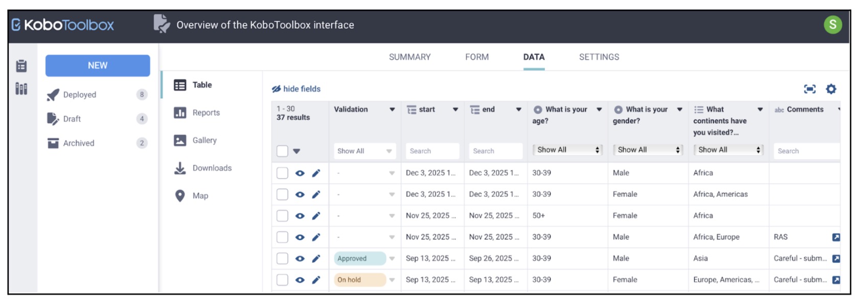Open continents filter Show All dropdown

click(x=728, y=150)
